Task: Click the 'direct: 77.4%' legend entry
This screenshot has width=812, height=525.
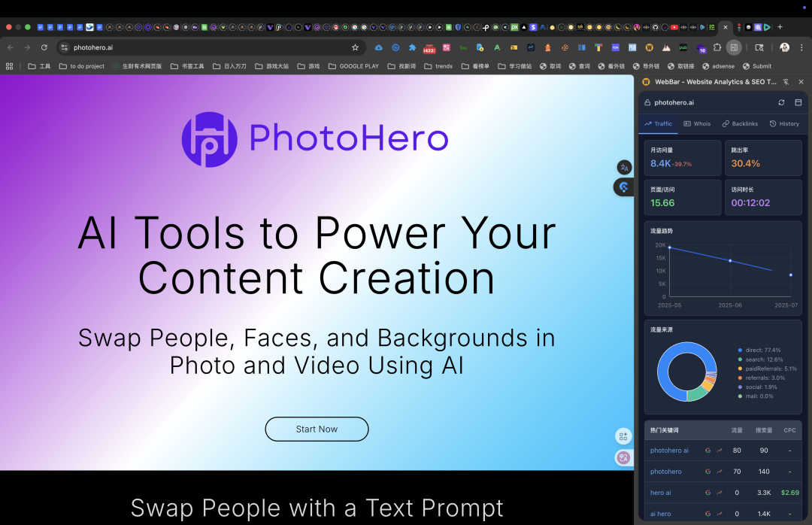Action: pos(759,351)
